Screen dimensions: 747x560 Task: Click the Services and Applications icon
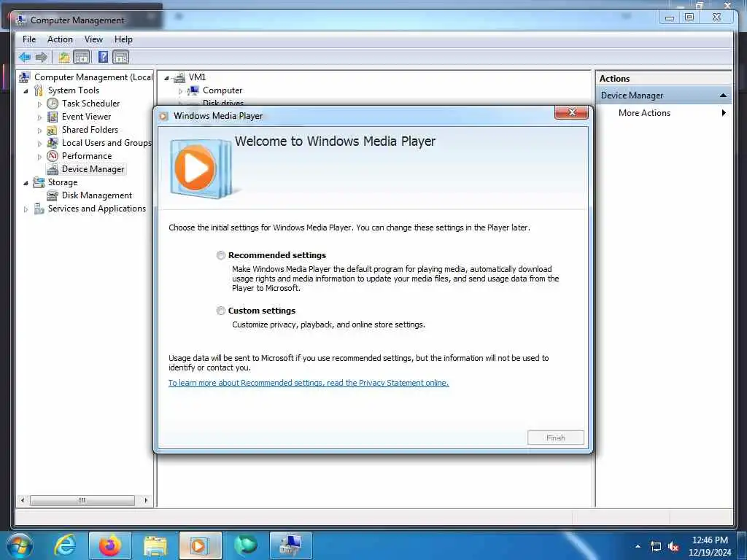click(39, 209)
